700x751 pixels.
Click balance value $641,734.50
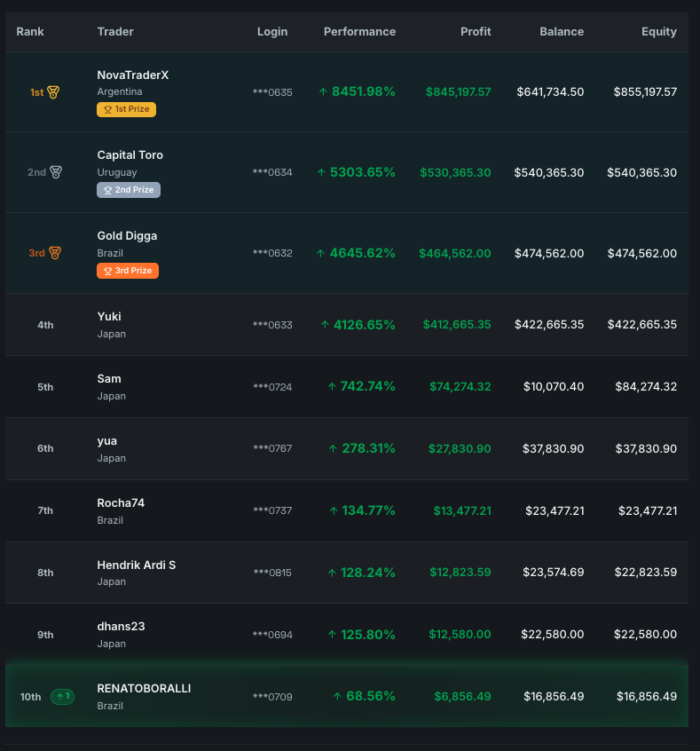pos(550,92)
